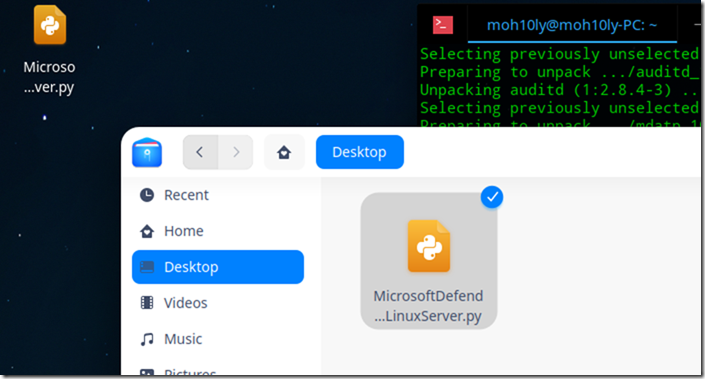
Task: Open Recent in the sidebar
Action: [x=218, y=195]
